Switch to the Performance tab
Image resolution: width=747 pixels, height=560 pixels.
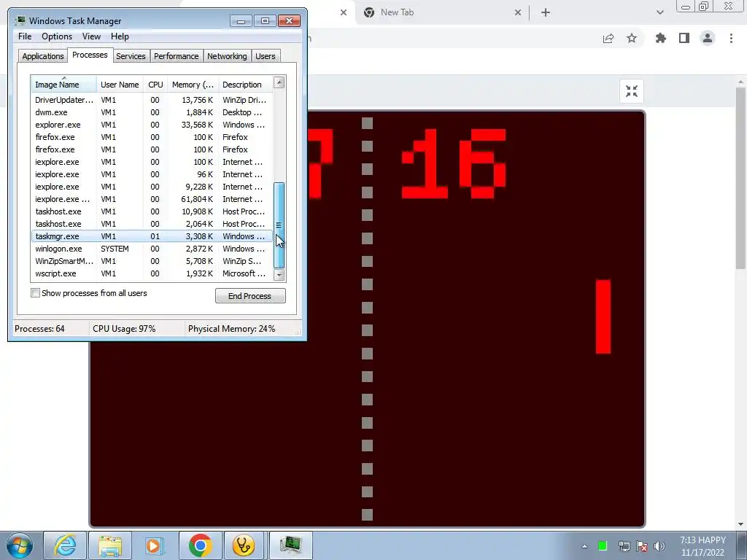coord(177,56)
